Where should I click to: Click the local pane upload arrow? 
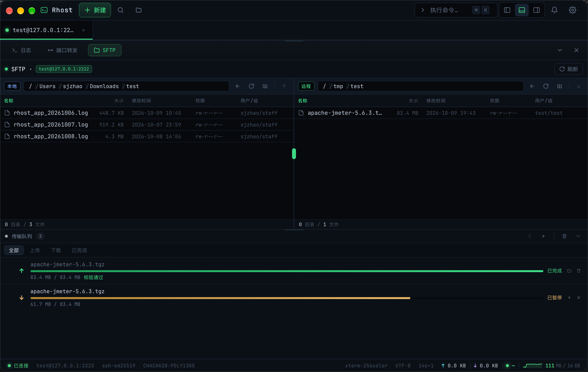point(284,86)
